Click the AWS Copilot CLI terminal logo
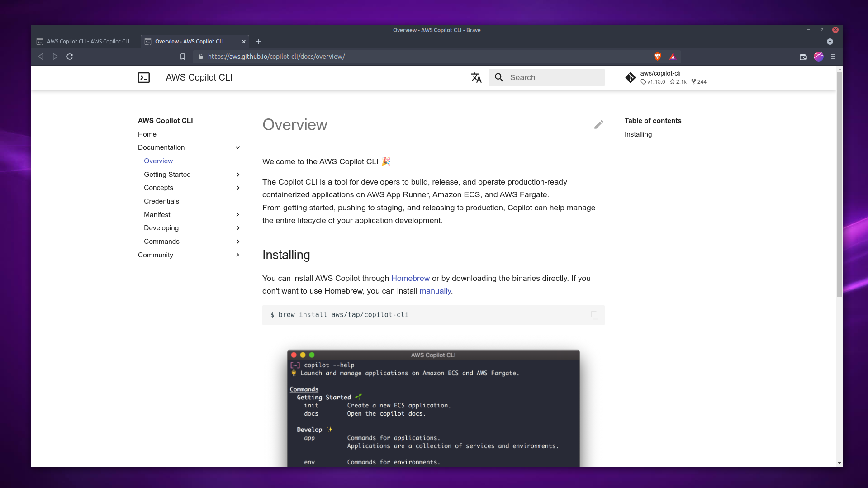 [144, 77]
